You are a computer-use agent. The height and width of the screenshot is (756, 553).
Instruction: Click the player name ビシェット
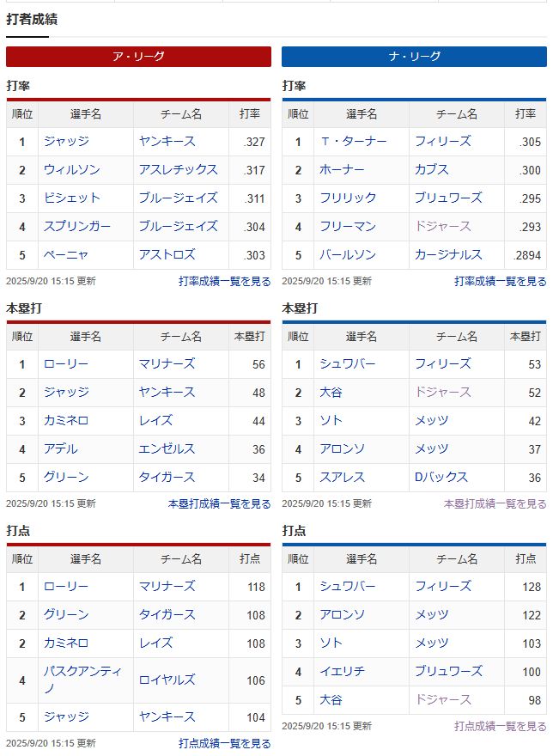tap(72, 198)
